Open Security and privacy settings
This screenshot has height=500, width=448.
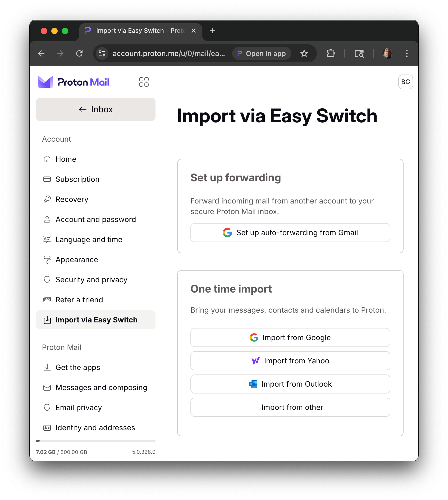[96, 280]
